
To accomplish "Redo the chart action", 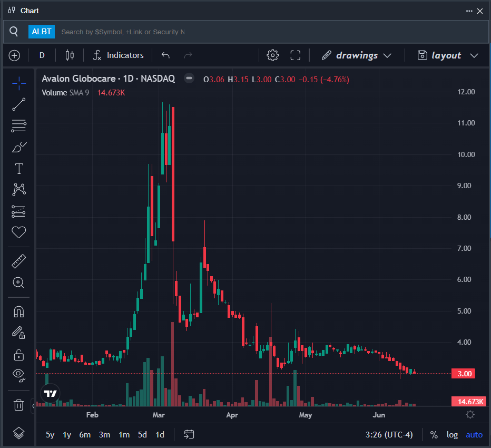I will point(188,55).
